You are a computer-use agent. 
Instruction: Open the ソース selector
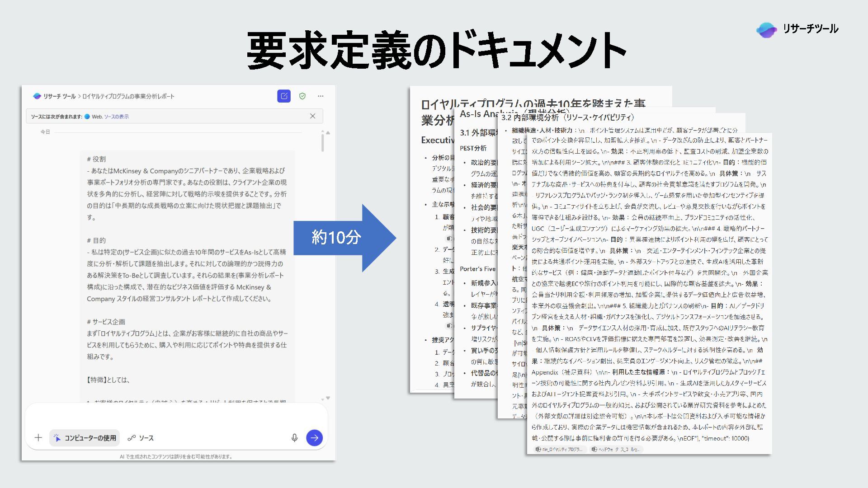point(141,438)
